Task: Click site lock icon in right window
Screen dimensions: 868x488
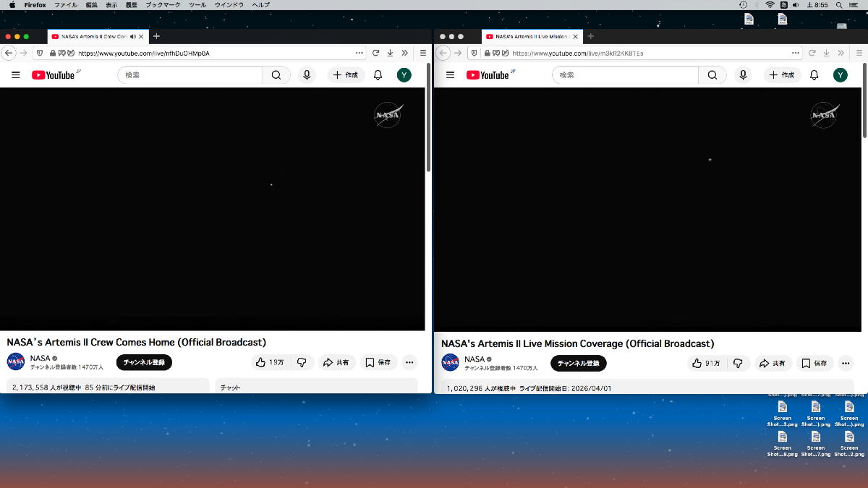Action: click(x=487, y=53)
